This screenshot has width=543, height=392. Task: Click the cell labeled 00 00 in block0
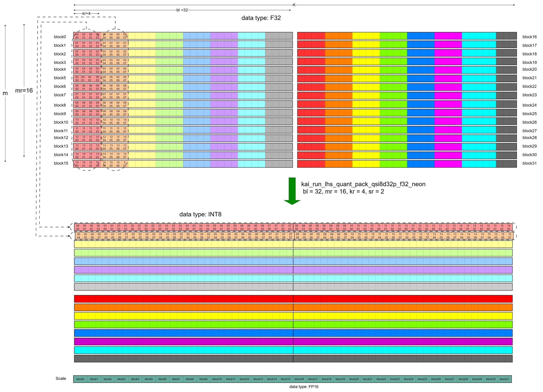click(x=77, y=35)
